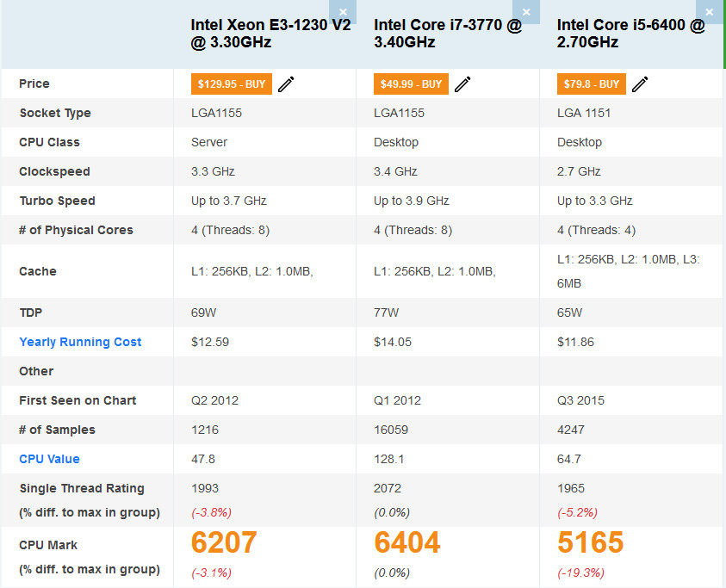Open the Yearly Running Cost link
This screenshot has width=726, height=588.
coord(80,342)
